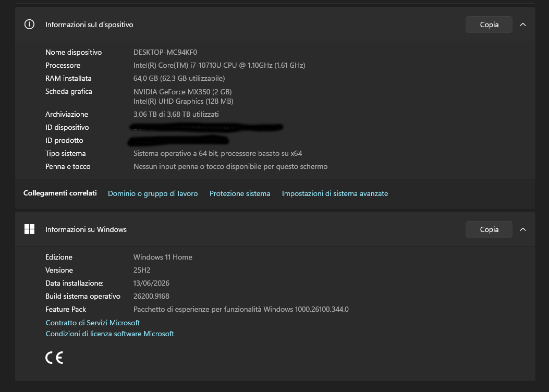549x392 pixels.
Task: Click the RAM installata label
Action: (x=68, y=78)
